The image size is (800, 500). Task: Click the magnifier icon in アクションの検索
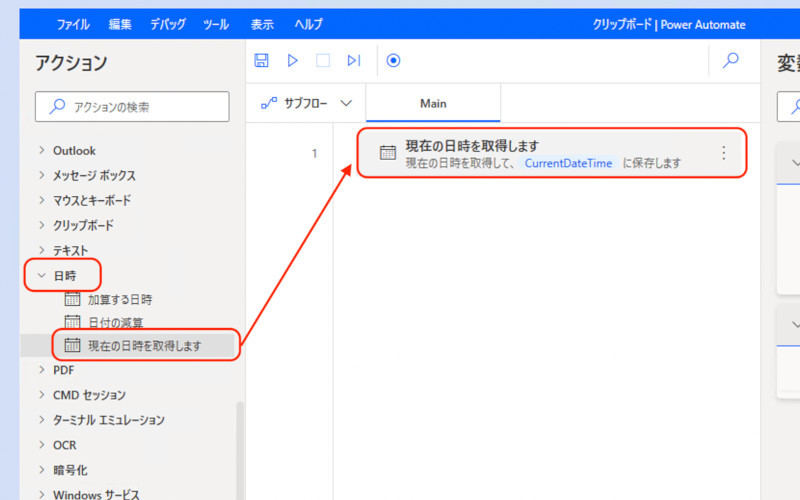pos(57,106)
